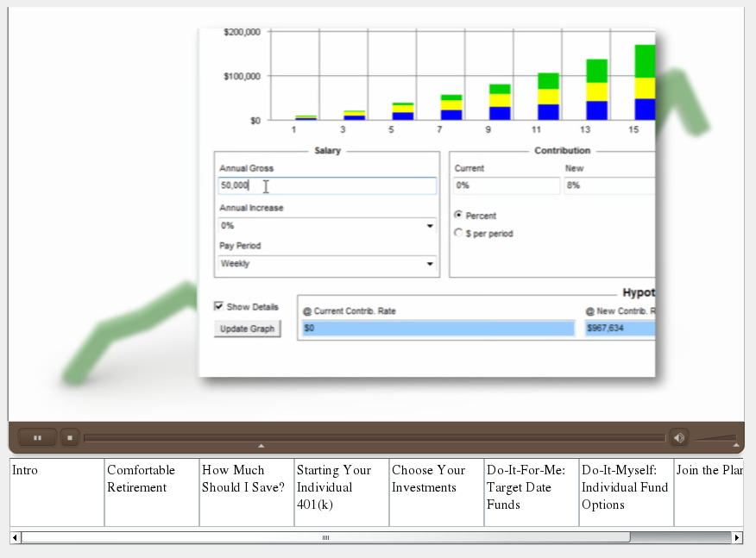Select the Percent radio button
Viewport: 756px width, 558px height.
(458, 215)
